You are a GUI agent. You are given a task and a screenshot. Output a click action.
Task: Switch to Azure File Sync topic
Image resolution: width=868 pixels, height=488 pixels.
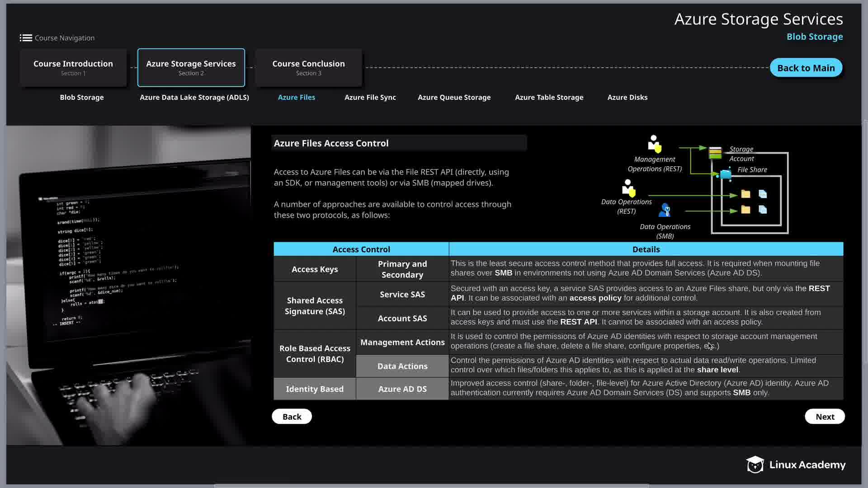(x=370, y=97)
